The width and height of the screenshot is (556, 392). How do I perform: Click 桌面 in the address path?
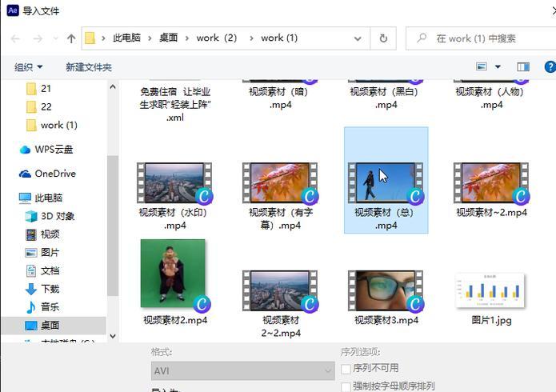pos(169,38)
